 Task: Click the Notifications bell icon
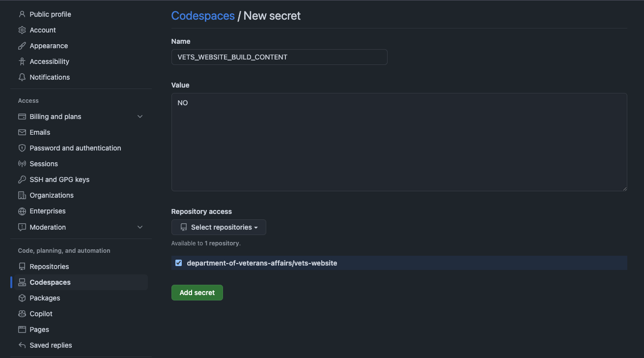pyautogui.click(x=22, y=77)
